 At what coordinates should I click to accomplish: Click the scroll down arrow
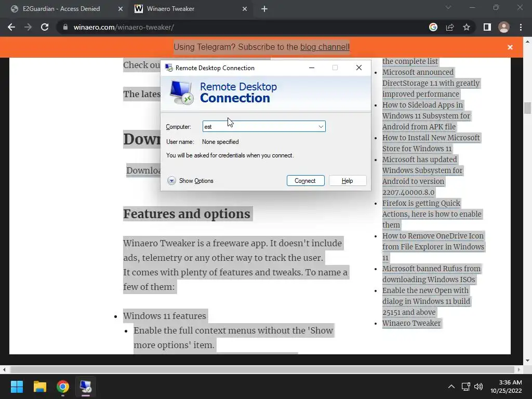click(x=527, y=361)
